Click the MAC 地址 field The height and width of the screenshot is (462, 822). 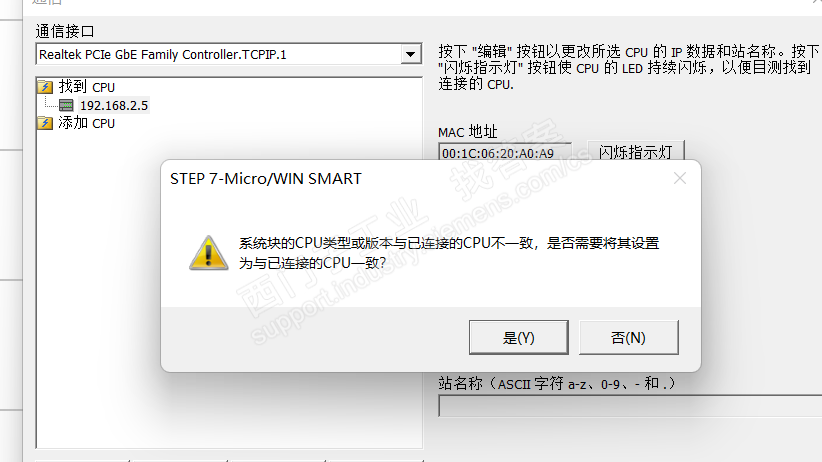pos(504,152)
